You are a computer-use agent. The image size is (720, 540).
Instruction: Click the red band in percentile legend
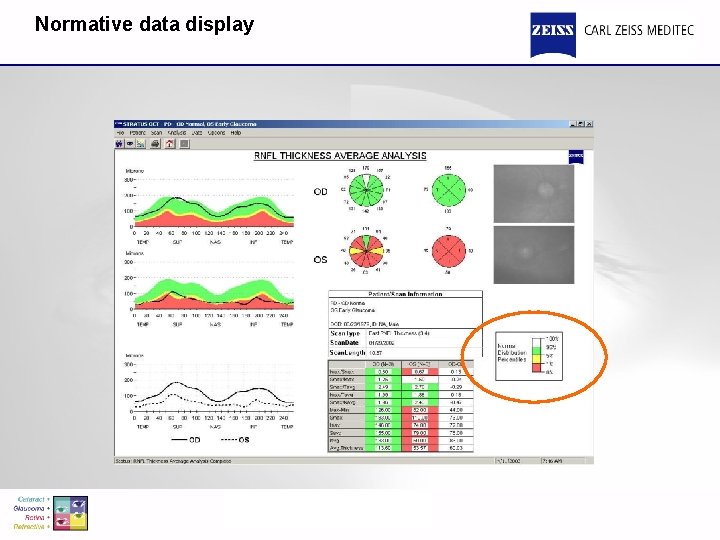(x=537, y=367)
